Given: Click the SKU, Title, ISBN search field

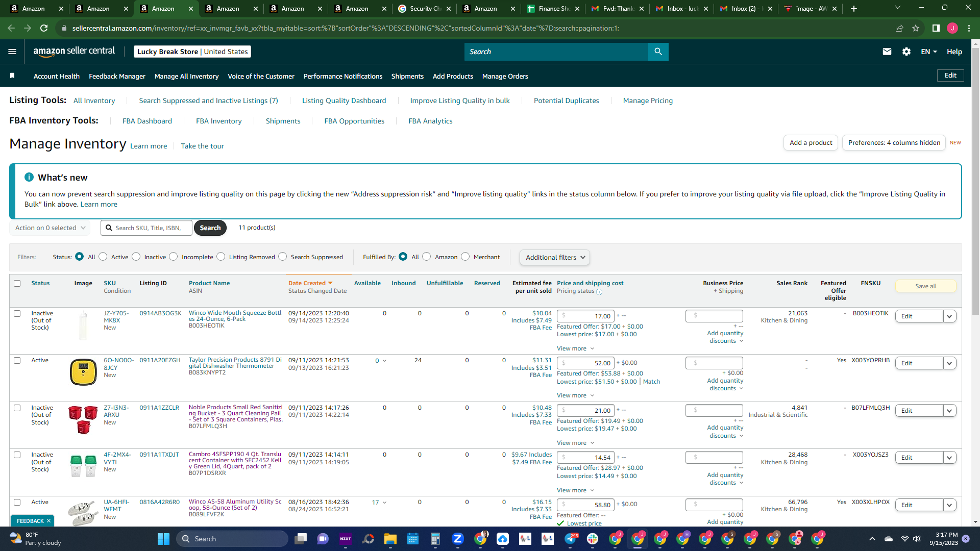Looking at the screenshot, I should click(146, 228).
